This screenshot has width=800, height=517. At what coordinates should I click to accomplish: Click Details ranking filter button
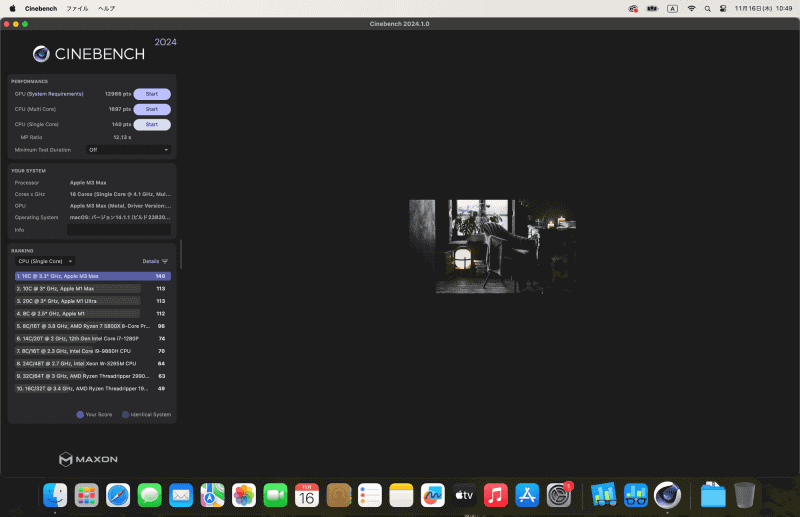[155, 261]
